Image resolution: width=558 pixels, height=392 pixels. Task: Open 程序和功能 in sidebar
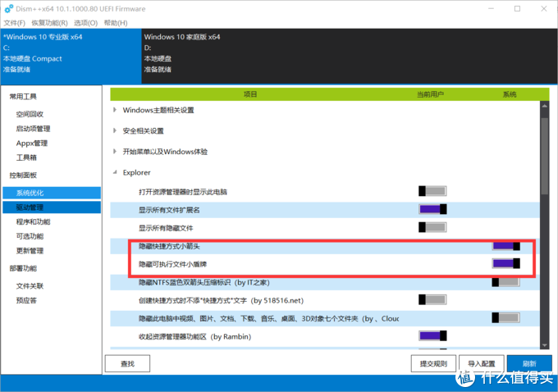click(33, 221)
